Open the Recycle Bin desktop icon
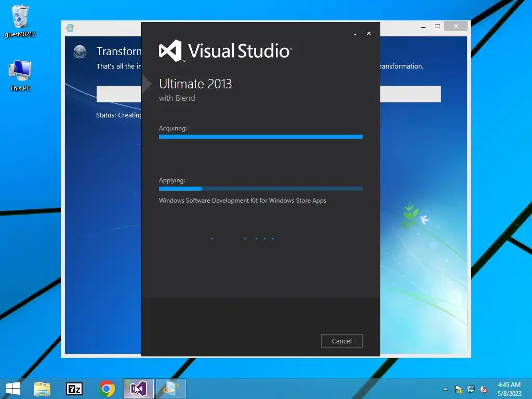This screenshot has width=532, height=399. tap(20, 21)
